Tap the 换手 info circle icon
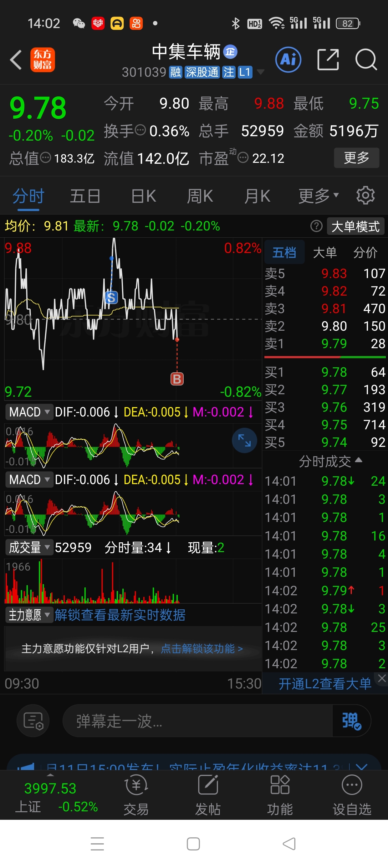Image resolution: width=388 pixels, height=868 pixels. click(x=140, y=129)
